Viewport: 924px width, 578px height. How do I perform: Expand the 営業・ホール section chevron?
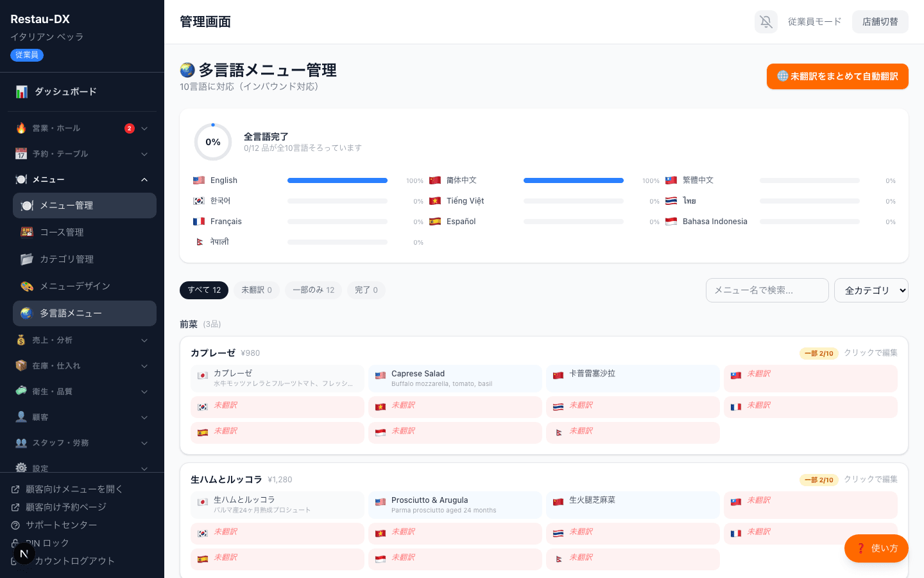pos(144,128)
